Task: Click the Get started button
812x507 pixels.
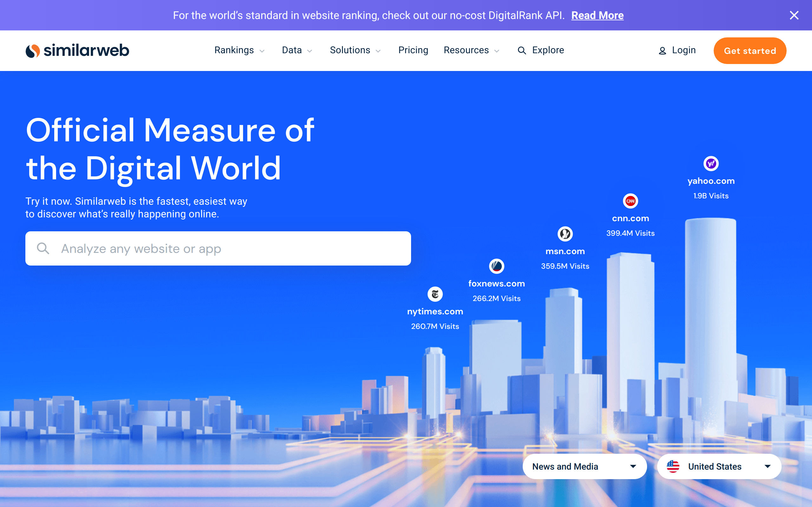Action: coord(750,51)
